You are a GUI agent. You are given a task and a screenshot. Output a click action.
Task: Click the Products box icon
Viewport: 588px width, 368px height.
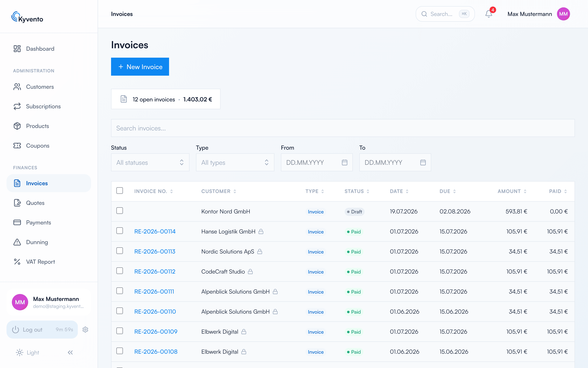coord(17,126)
